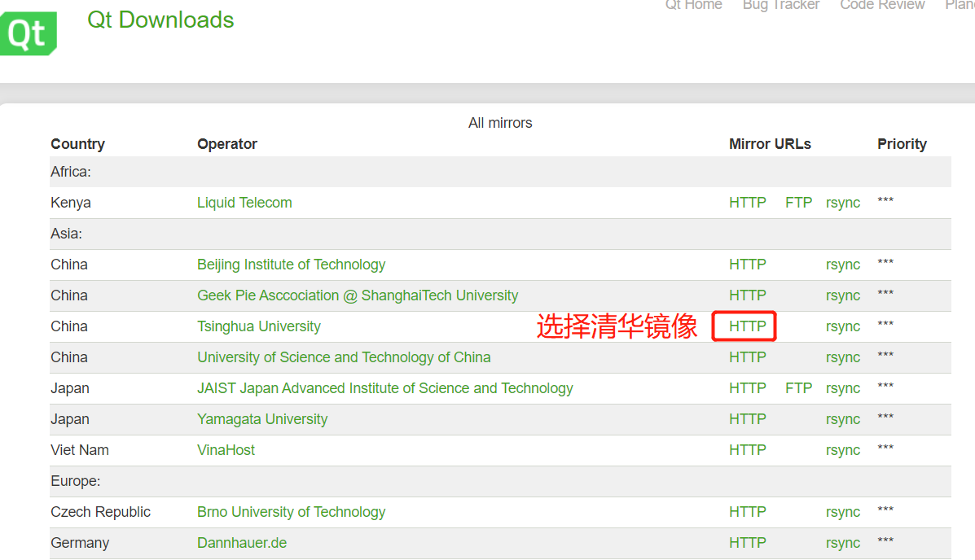Open VinaHost rsync mirror link
The height and width of the screenshot is (560, 975).
tap(842, 451)
